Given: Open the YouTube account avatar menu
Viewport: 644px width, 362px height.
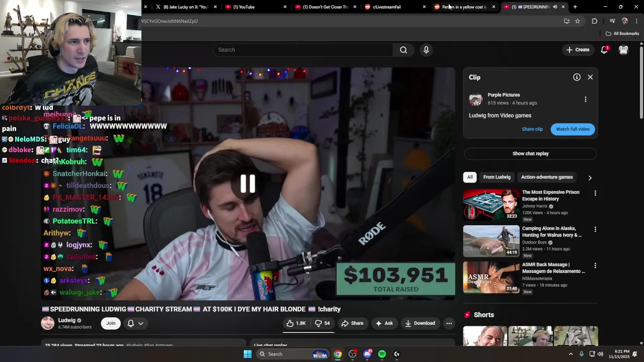Looking at the screenshot, I should pyautogui.click(x=623, y=50).
